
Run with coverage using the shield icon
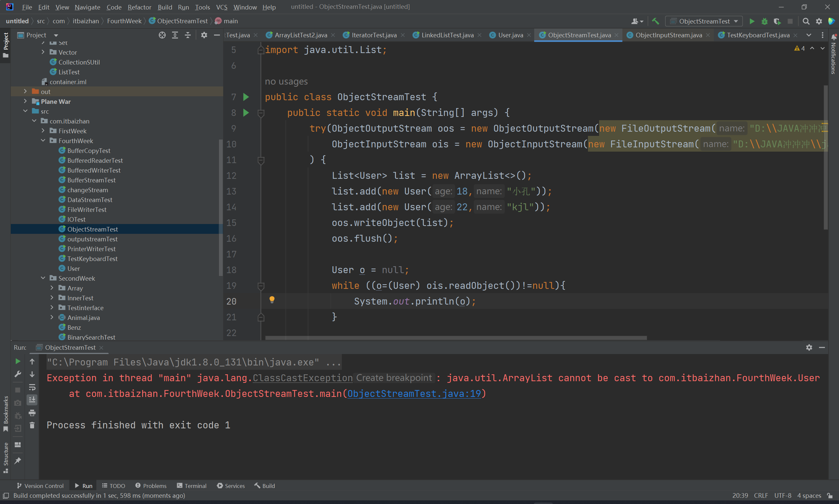pyautogui.click(x=777, y=21)
